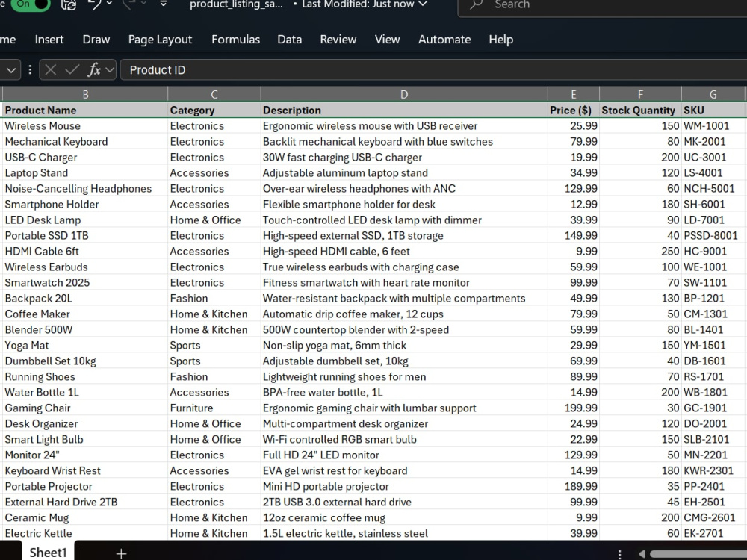Click the Mechanical Keyboard cell

tap(85, 141)
